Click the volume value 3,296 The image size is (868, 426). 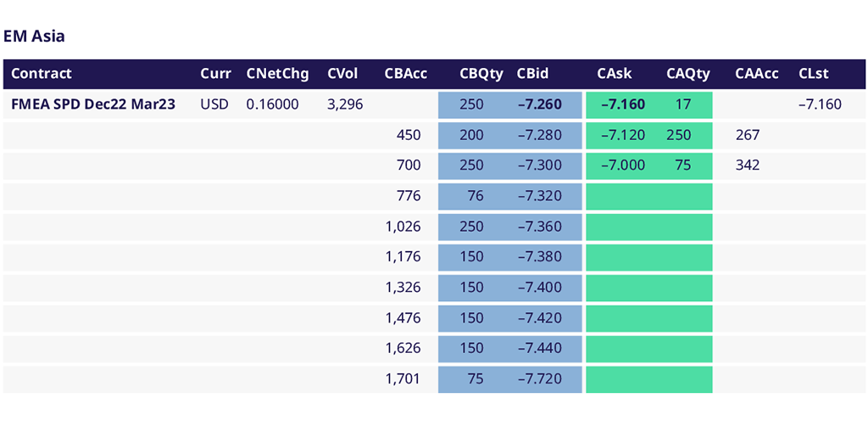point(345,104)
